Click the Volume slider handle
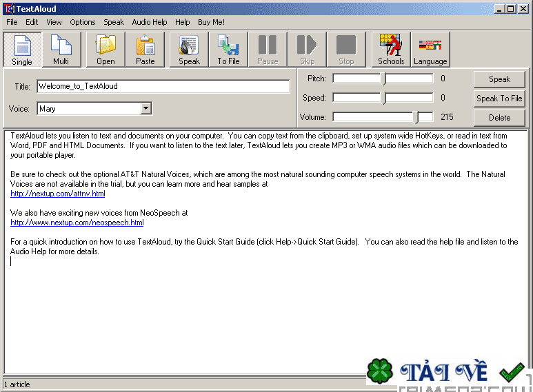Image resolution: width=533 pixels, height=392 pixels. point(416,117)
